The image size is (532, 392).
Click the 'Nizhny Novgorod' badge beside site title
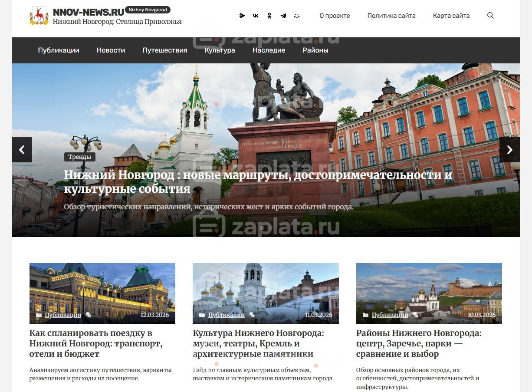coord(148,10)
